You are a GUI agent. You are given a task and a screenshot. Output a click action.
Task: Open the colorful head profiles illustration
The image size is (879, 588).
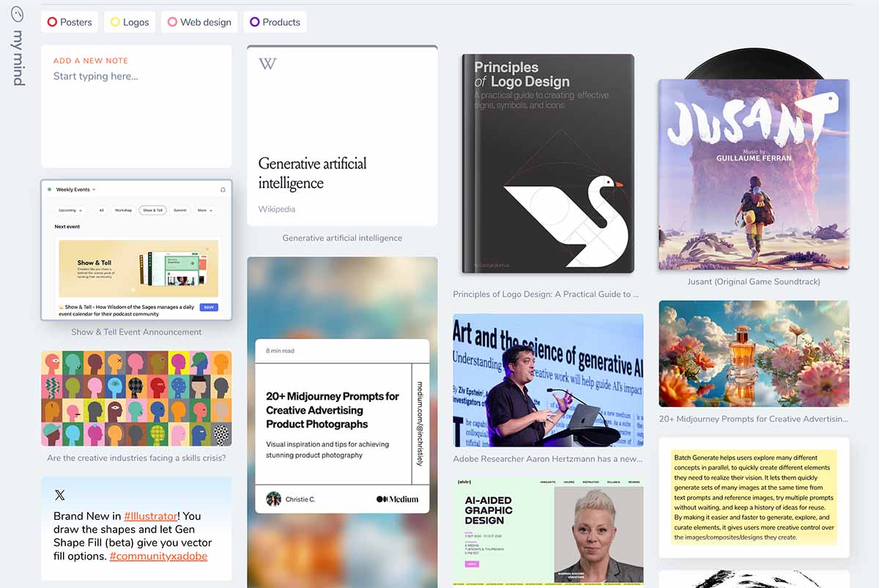pyautogui.click(x=136, y=398)
